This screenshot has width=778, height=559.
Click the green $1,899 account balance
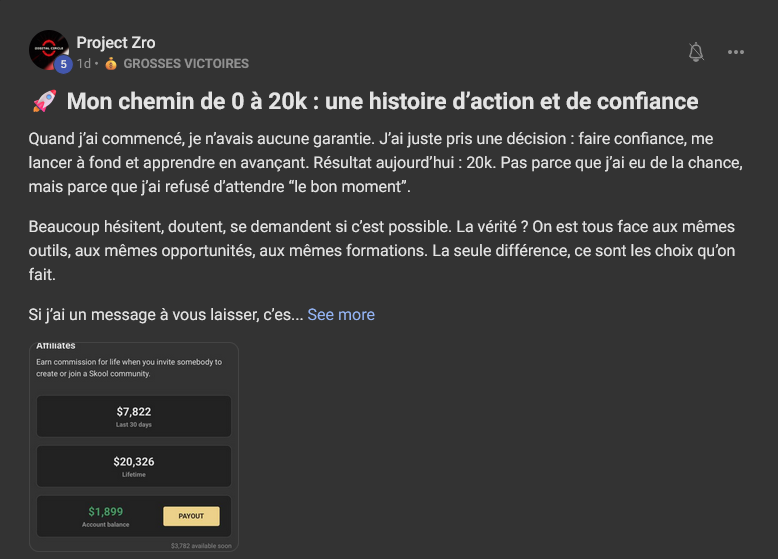[x=105, y=512]
